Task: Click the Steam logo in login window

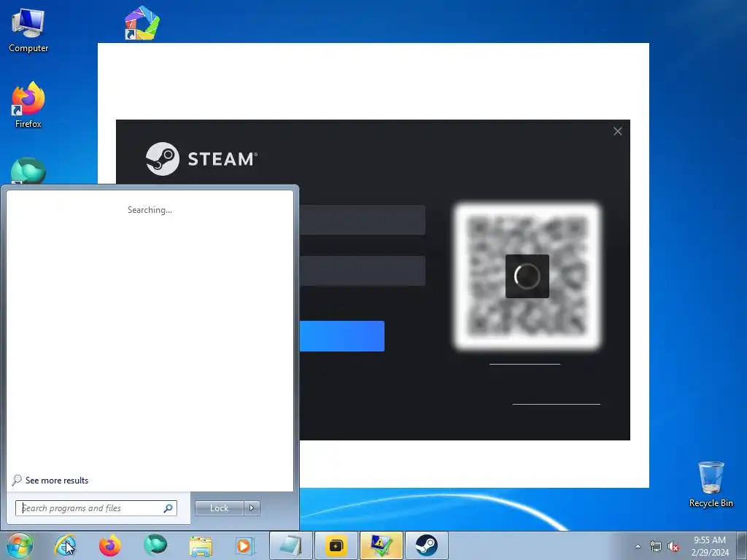Action: coord(201,158)
